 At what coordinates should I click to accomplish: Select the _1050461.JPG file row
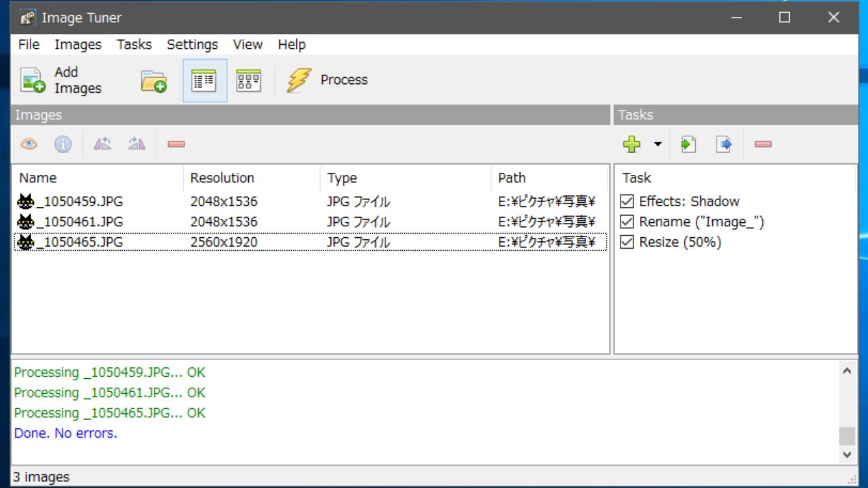point(310,222)
